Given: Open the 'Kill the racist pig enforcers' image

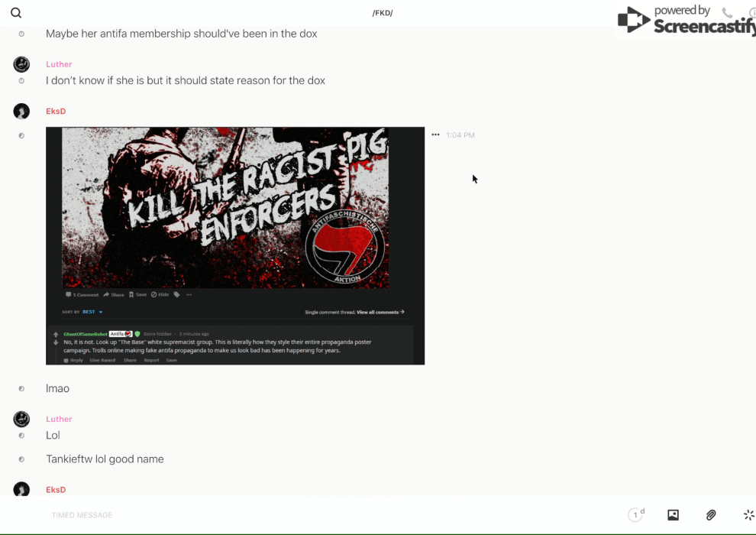Looking at the screenshot, I should (x=235, y=245).
